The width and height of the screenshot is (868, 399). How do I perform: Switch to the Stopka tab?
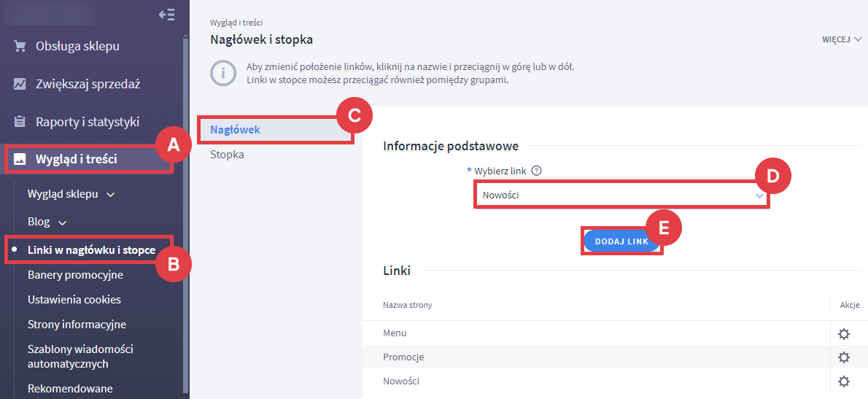click(x=227, y=155)
